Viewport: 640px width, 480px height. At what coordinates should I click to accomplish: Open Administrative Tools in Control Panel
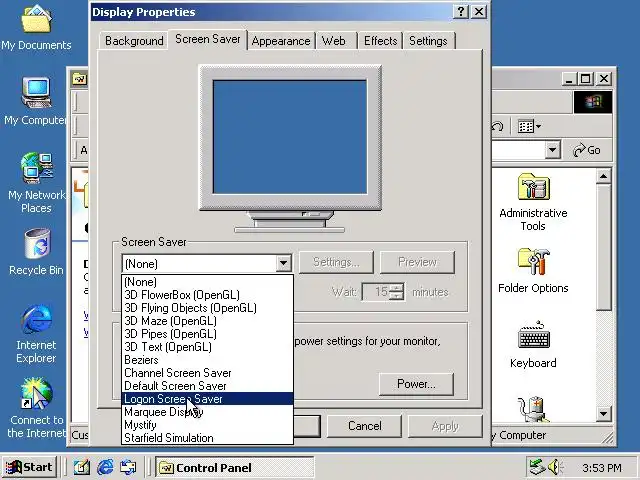click(x=533, y=202)
